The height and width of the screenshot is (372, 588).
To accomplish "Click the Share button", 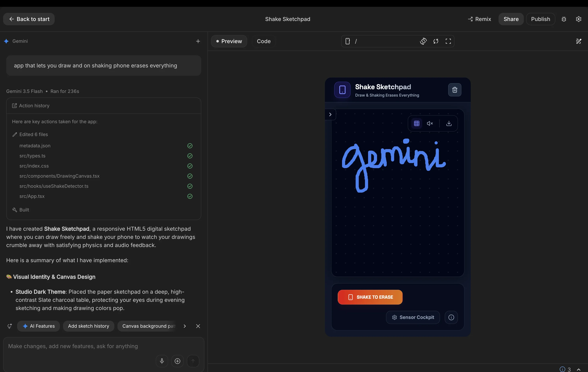I will [x=511, y=19].
